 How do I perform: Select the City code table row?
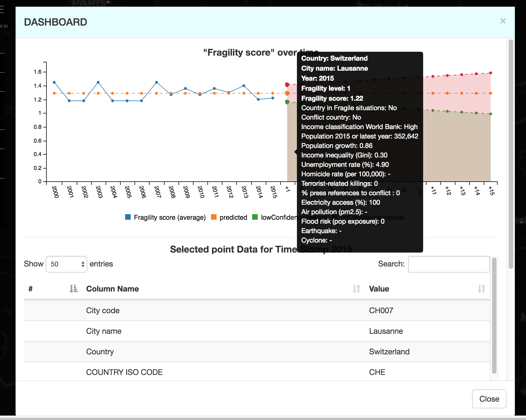[x=257, y=310]
